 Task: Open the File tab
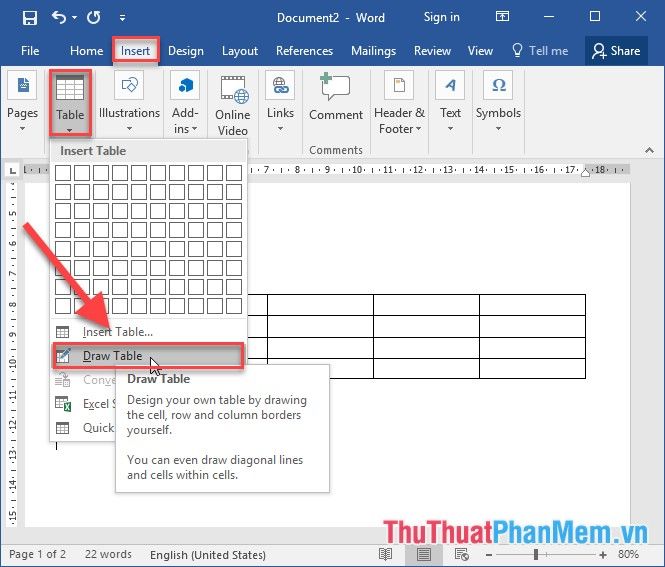(30, 51)
